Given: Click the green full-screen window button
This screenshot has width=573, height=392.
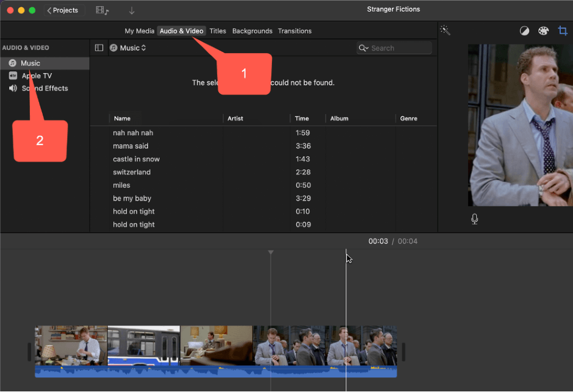Looking at the screenshot, I should click(x=32, y=10).
